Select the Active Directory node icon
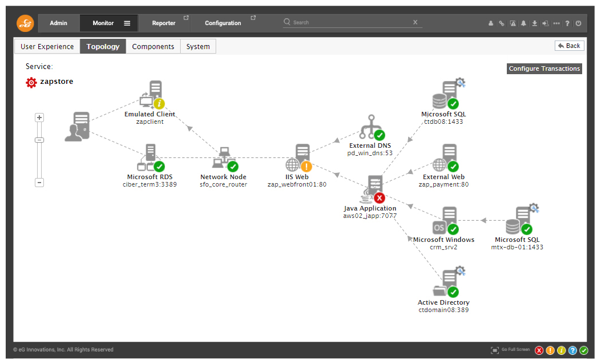 point(447,282)
